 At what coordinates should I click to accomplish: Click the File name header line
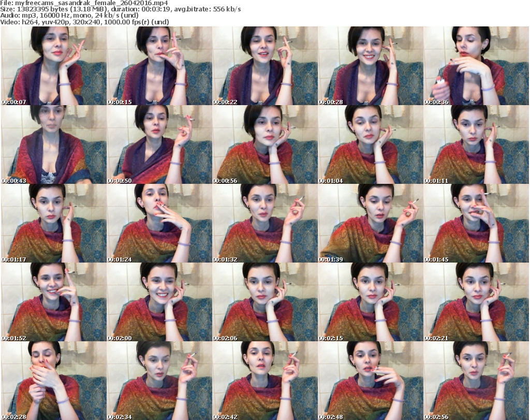click(84, 3)
